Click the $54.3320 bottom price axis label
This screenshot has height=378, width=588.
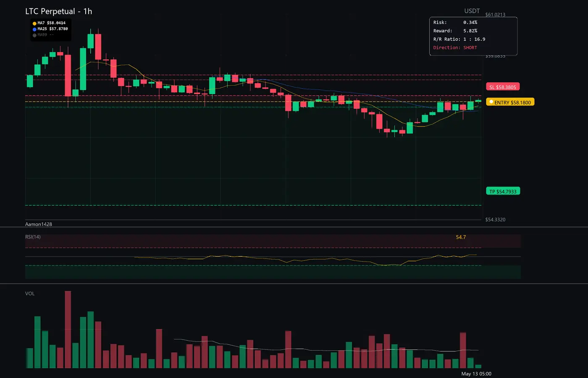pyautogui.click(x=495, y=220)
